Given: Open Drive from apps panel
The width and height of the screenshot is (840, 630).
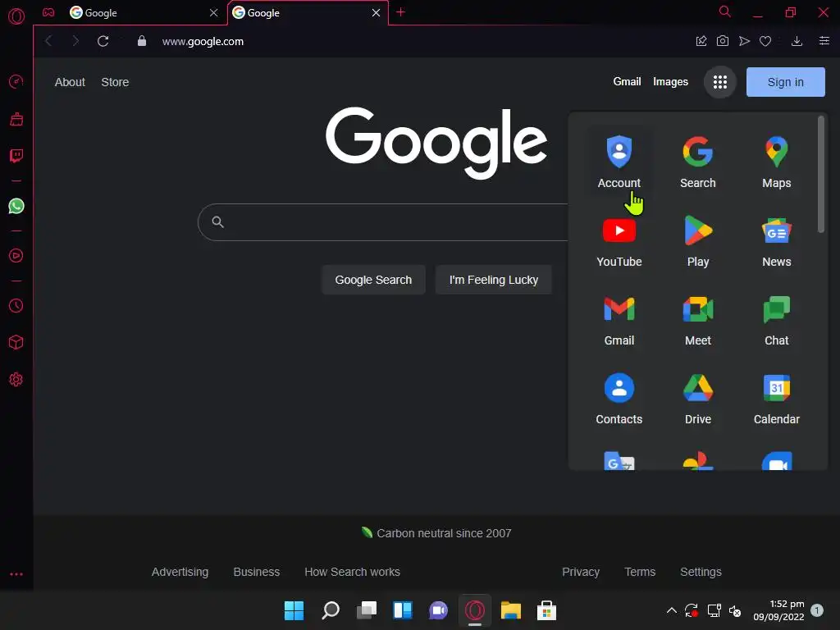Looking at the screenshot, I should tap(697, 398).
